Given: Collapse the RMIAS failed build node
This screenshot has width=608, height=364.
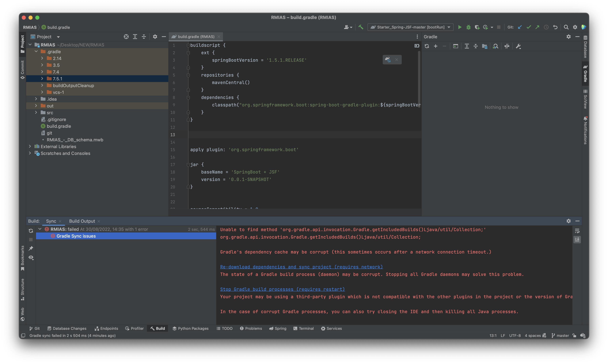Looking at the screenshot, I should pyautogui.click(x=40, y=229).
